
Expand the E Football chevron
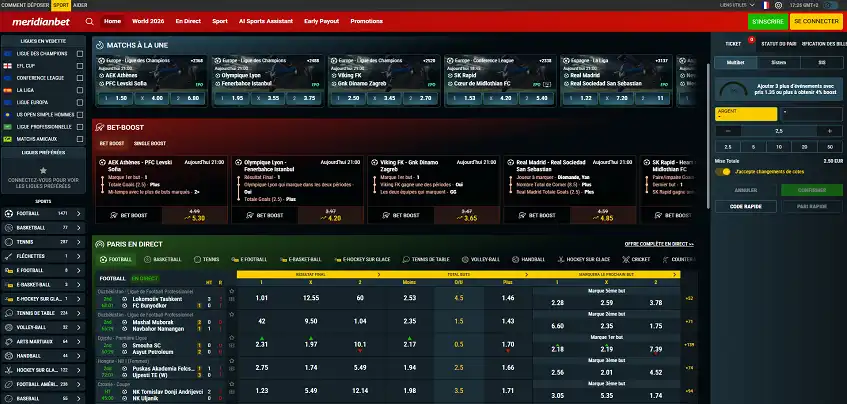pos(78,270)
